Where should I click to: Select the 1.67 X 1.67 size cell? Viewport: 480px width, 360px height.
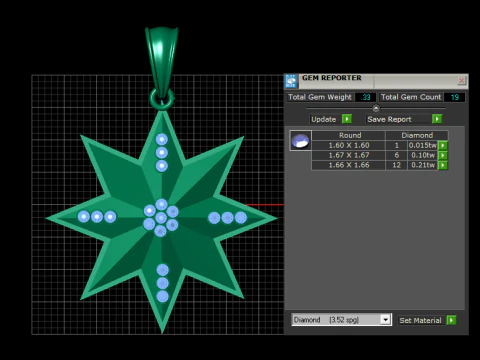click(x=349, y=155)
